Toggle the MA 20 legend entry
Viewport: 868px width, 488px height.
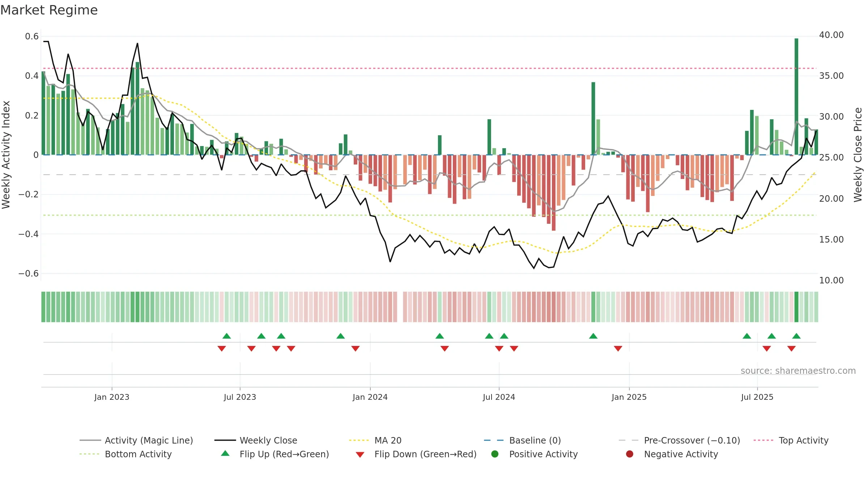375,440
